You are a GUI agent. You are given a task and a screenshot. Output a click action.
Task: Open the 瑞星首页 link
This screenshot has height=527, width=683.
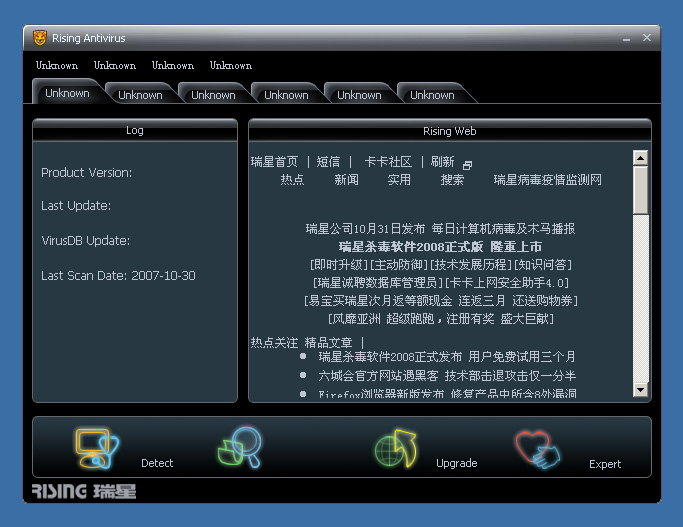(274, 162)
